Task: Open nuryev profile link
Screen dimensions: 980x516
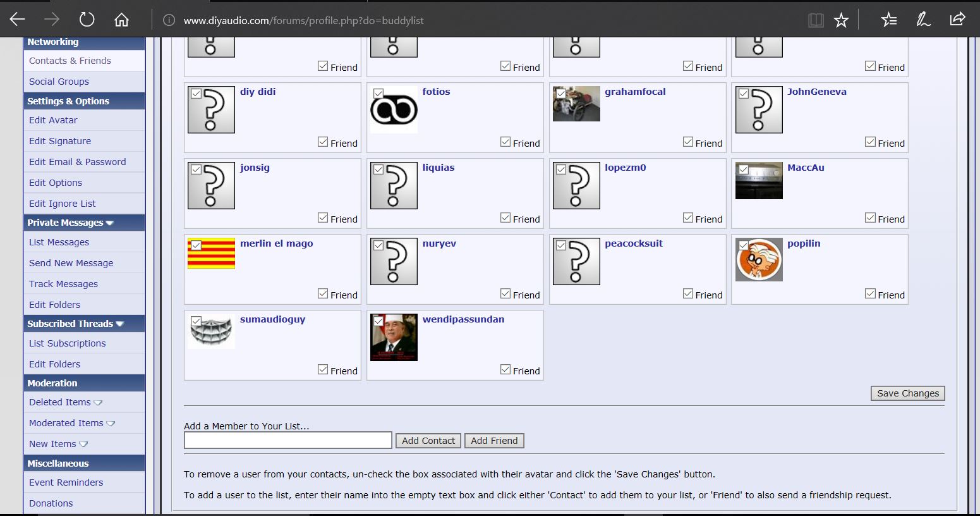Action: 439,243
